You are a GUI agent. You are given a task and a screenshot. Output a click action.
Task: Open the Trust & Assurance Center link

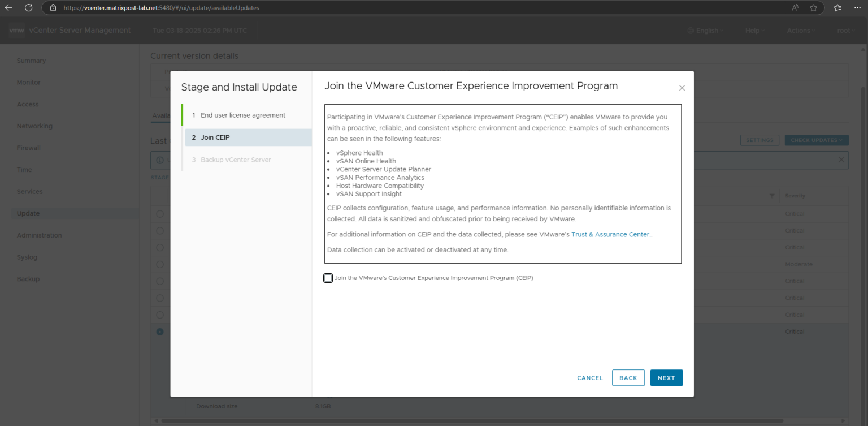pos(611,234)
